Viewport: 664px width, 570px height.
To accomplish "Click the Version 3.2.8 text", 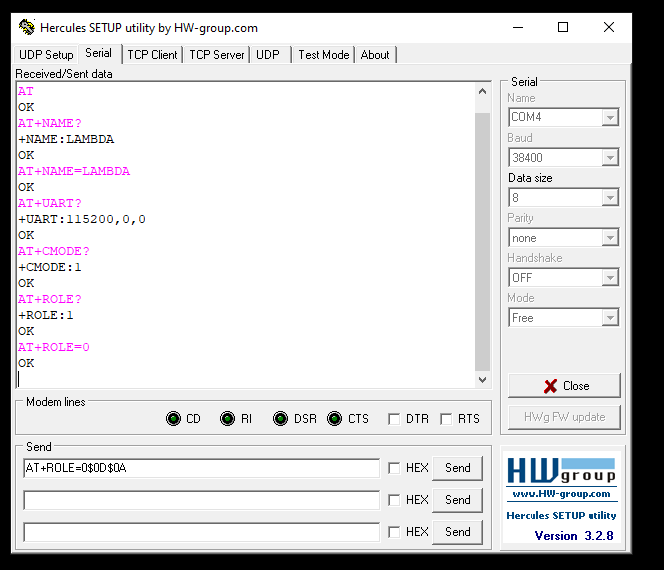I will coord(574,536).
